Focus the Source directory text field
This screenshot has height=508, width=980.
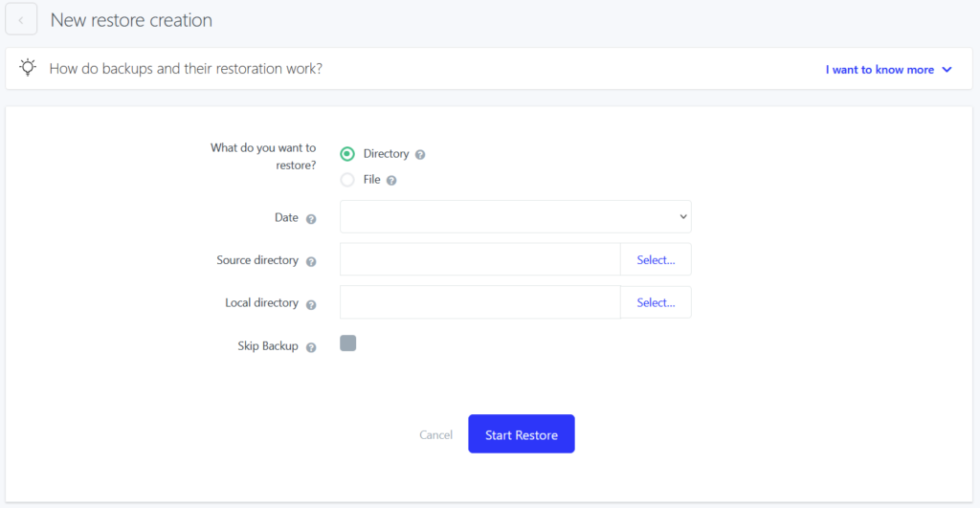click(x=480, y=259)
